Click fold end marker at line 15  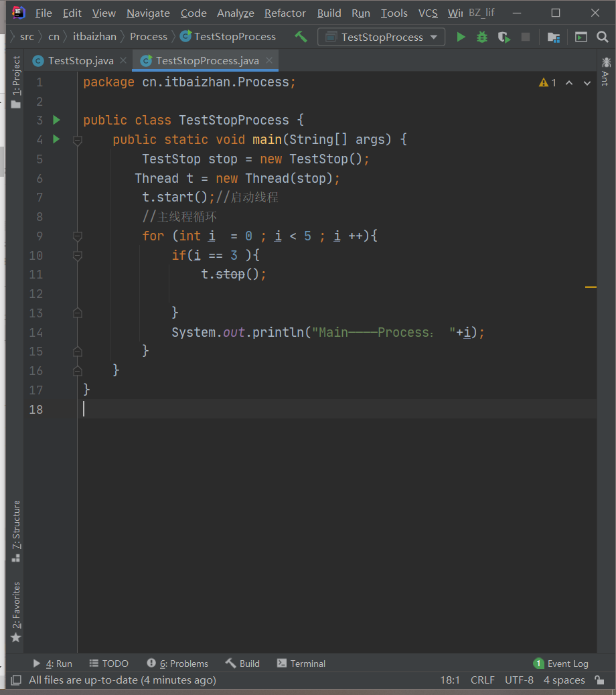(78, 351)
